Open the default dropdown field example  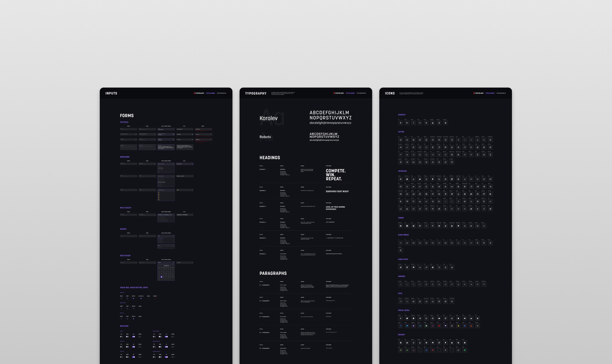click(128, 164)
